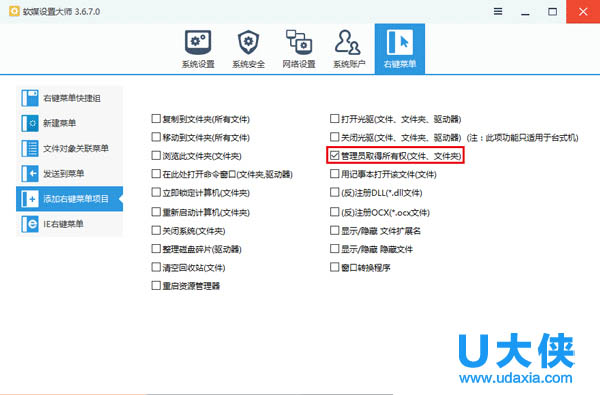
Task: Click the 新建菜单 sidebar icon
Action: click(30, 123)
